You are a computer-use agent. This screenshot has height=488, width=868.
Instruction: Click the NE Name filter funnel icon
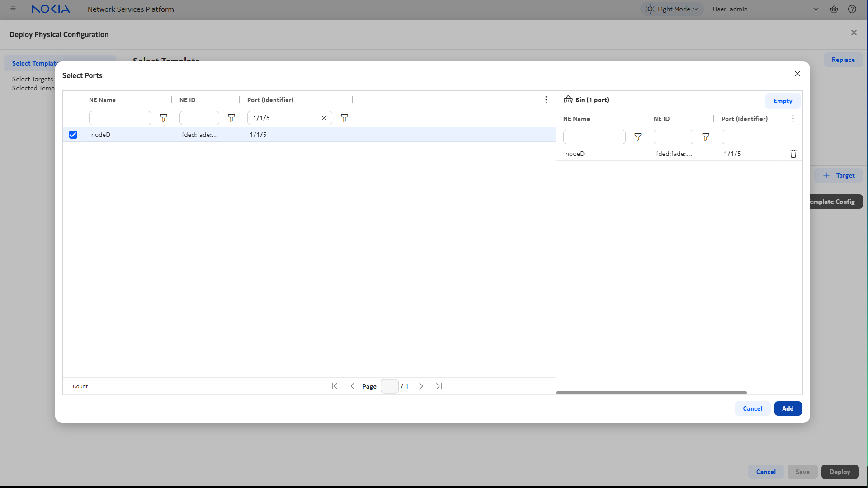[x=164, y=118]
